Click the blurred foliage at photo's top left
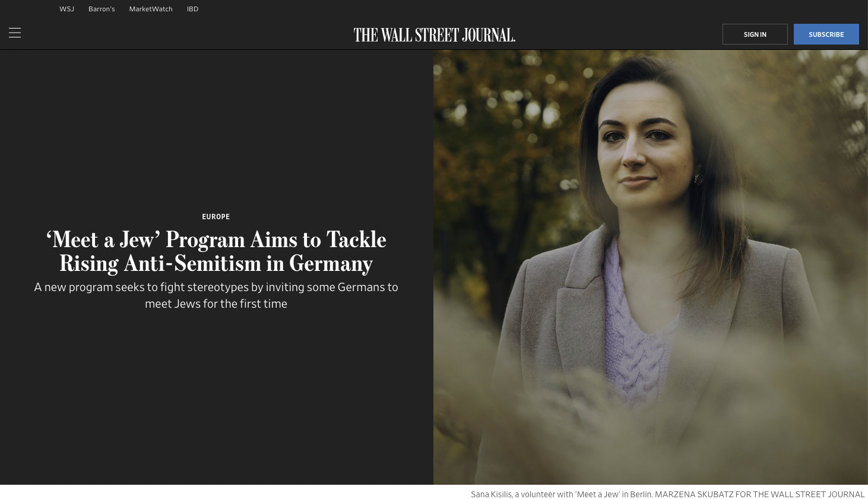Viewport: 868px width, 499px height. pos(475,101)
